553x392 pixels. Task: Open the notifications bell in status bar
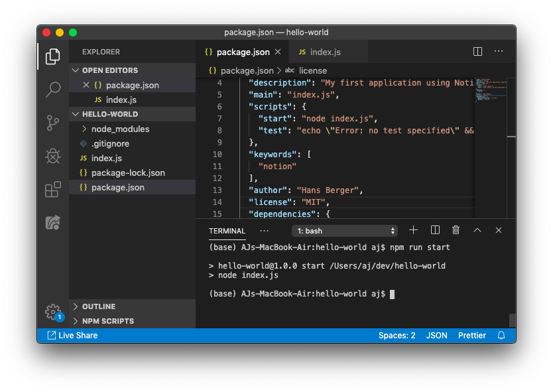pos(501,336)
